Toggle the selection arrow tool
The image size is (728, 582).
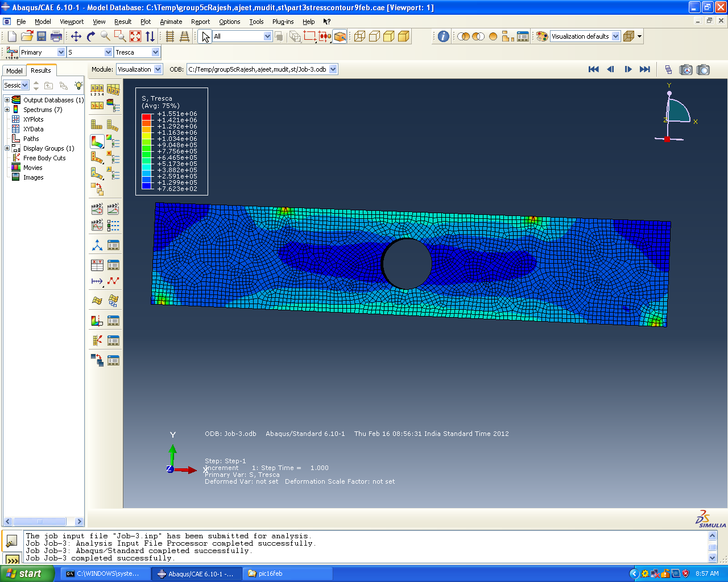(x=205, y=36)
